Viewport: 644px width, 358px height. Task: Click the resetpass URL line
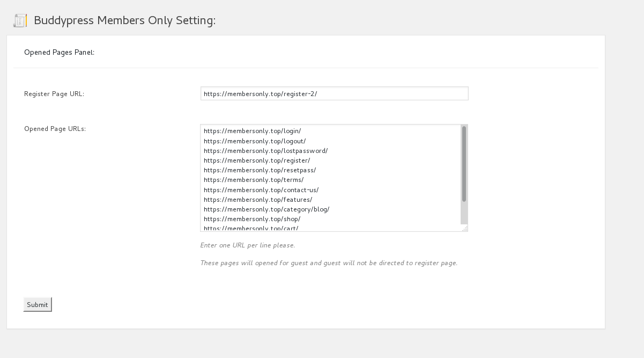tap(260, 170)
